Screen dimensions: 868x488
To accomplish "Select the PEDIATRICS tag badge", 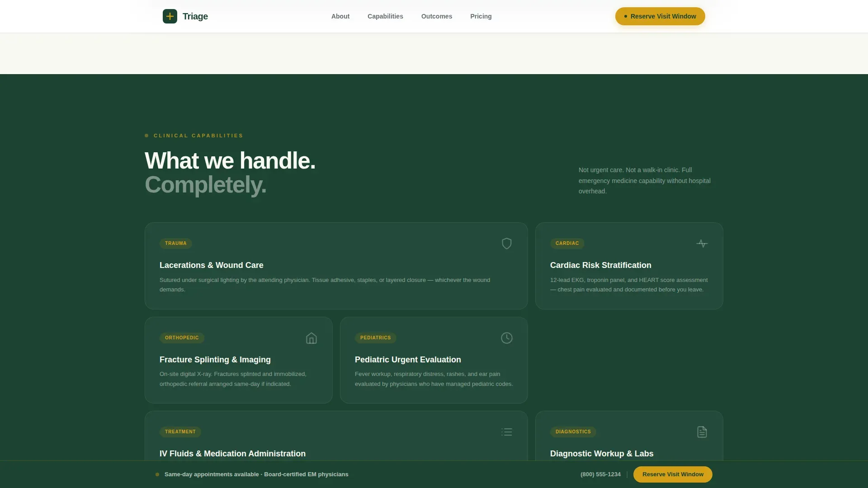I will 376,338.
